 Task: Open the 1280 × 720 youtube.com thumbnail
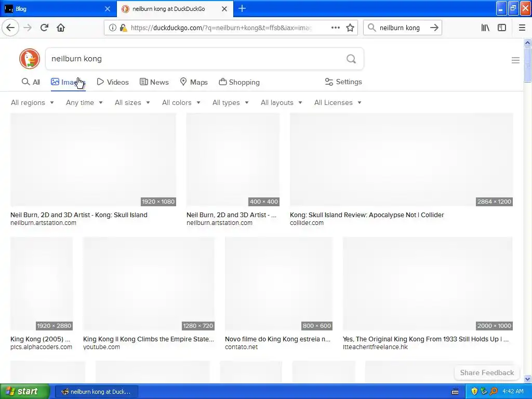point(149,284)
